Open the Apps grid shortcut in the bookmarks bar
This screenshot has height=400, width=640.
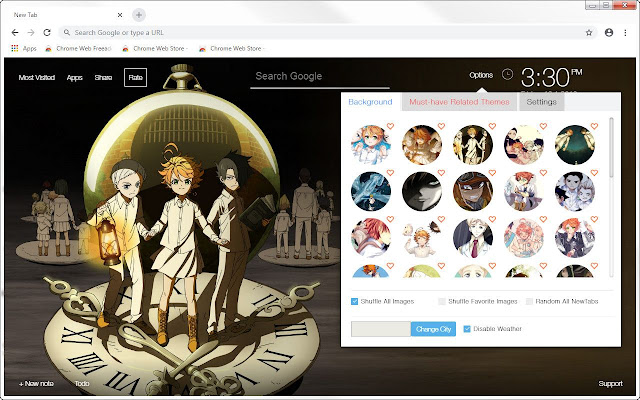click(24, 48)
